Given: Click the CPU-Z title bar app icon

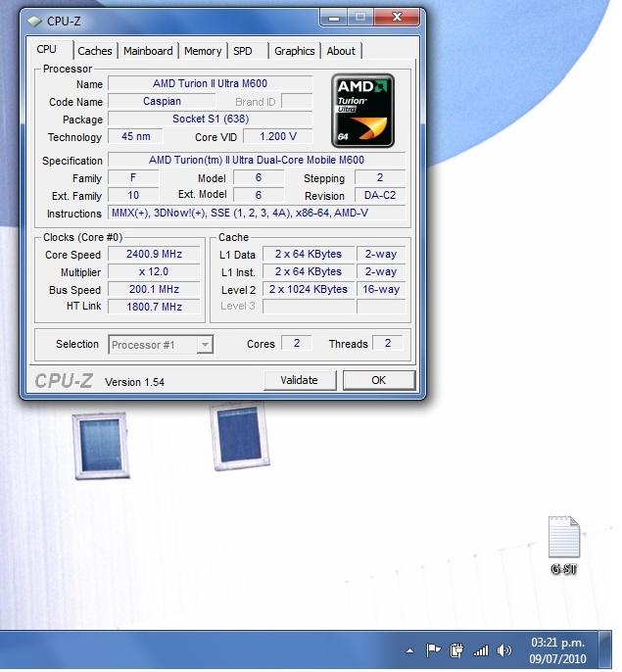Looking at the screenshot, I should tap(34, 21).
